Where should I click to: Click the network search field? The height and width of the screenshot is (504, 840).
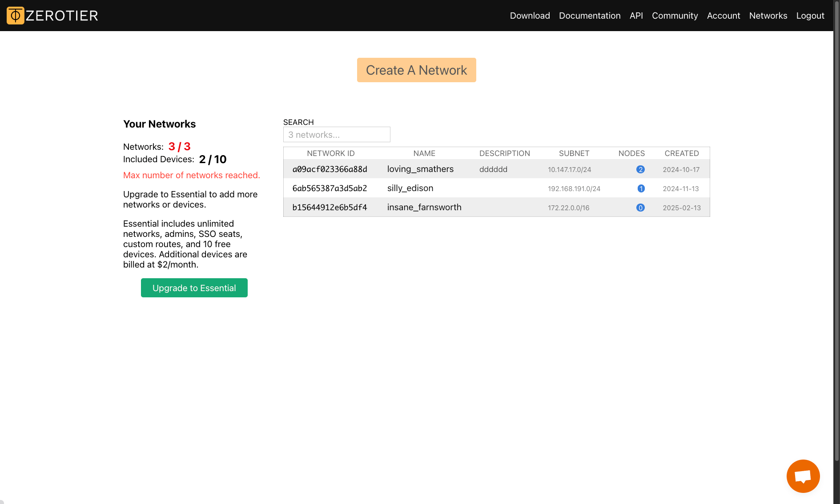point(336,134)
